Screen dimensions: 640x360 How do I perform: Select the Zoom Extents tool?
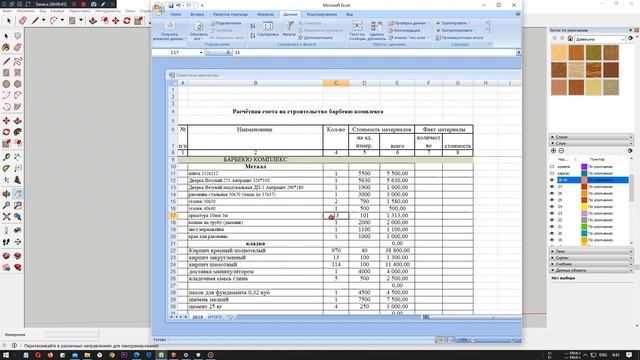point(6,217)
